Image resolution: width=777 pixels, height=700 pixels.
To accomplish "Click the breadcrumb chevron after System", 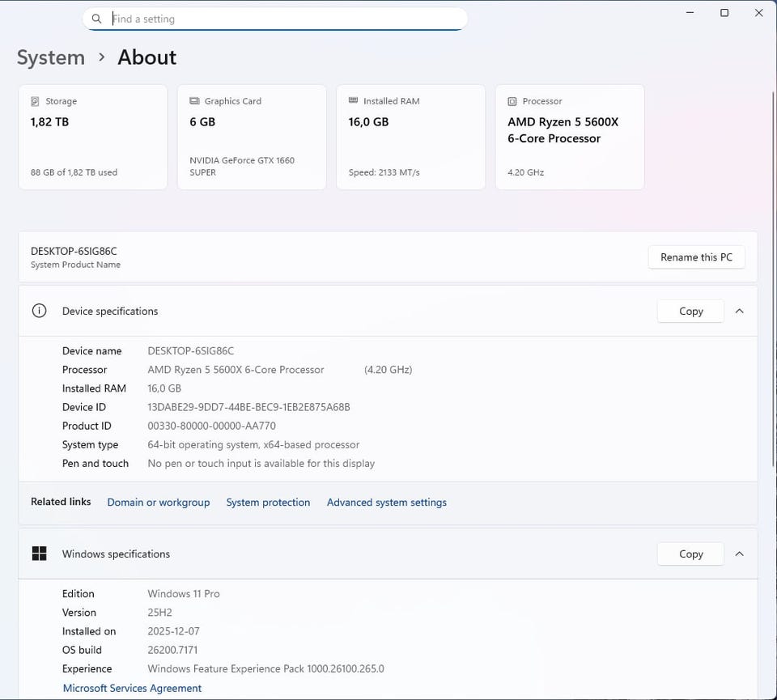I will tap(102, 57).
